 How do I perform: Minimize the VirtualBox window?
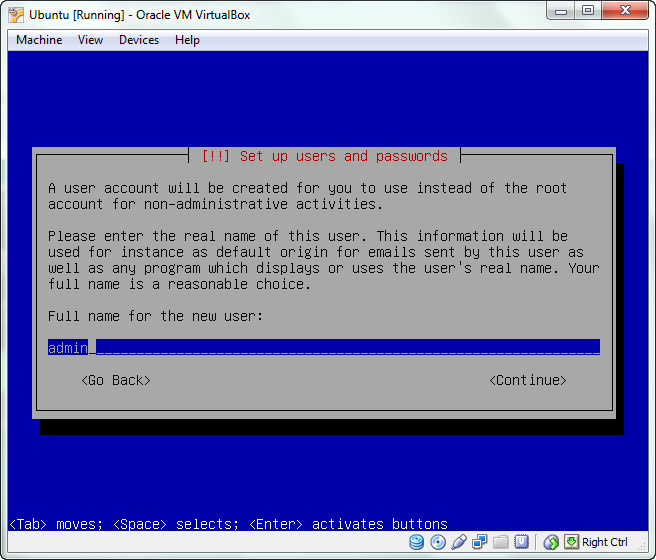click(x=561, y=11)
